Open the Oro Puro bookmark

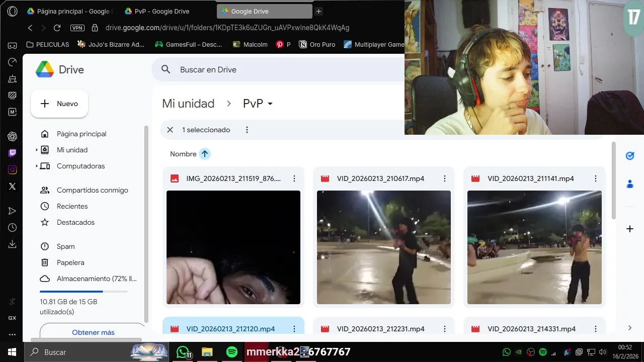(x=317, y=45)
